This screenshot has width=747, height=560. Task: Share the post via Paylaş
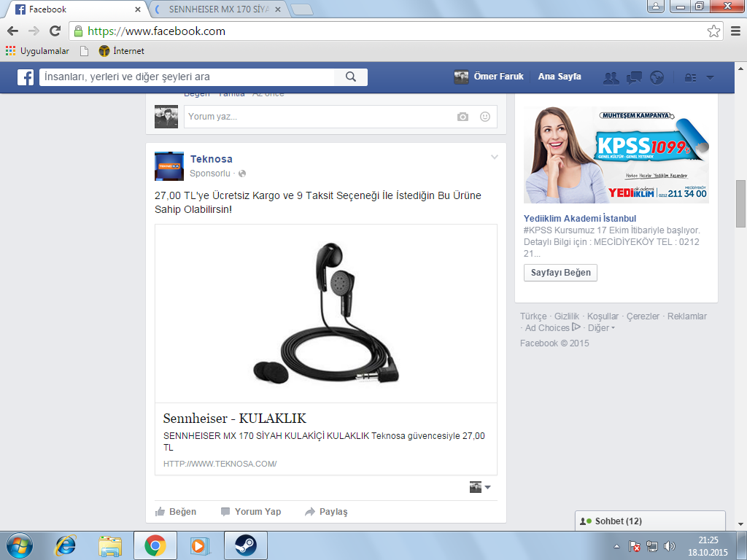click(326, 512)
